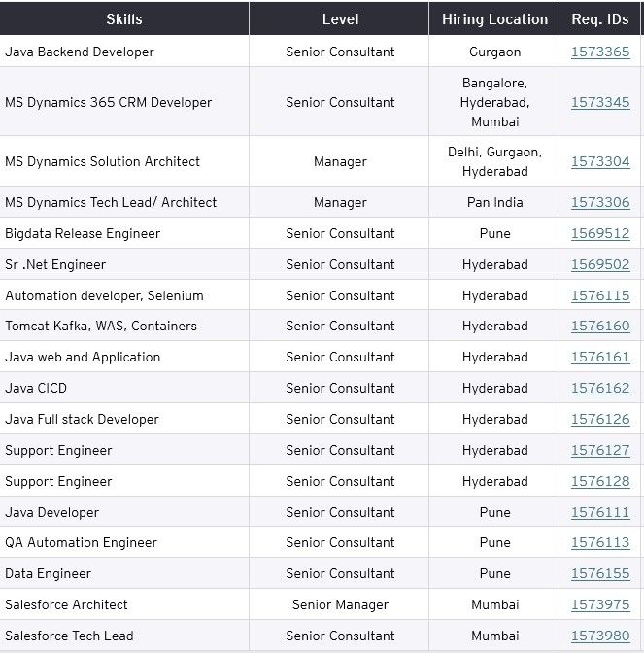Follow the 1576162 Java CICD link

(600, 388)
